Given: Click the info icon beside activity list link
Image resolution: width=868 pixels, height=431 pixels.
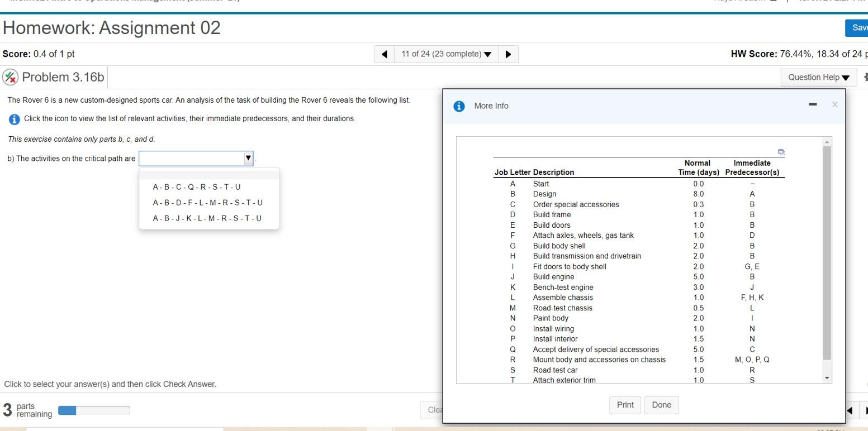Looking at the screenshot, I should pyautogui.click(x=15, y=119).
